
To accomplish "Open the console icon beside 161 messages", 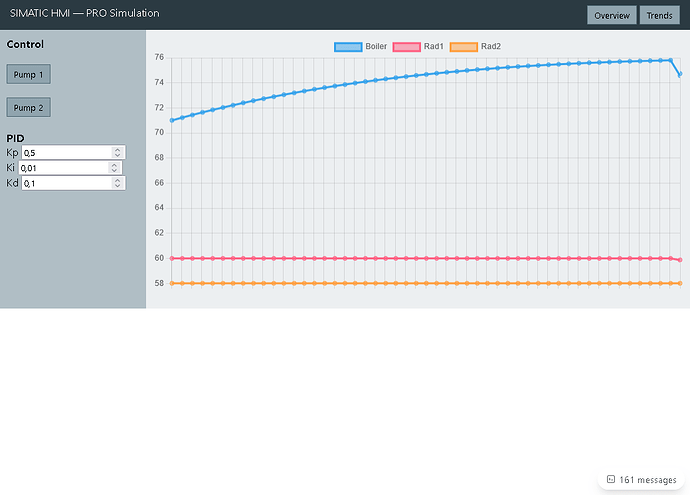I will [611, 480].
